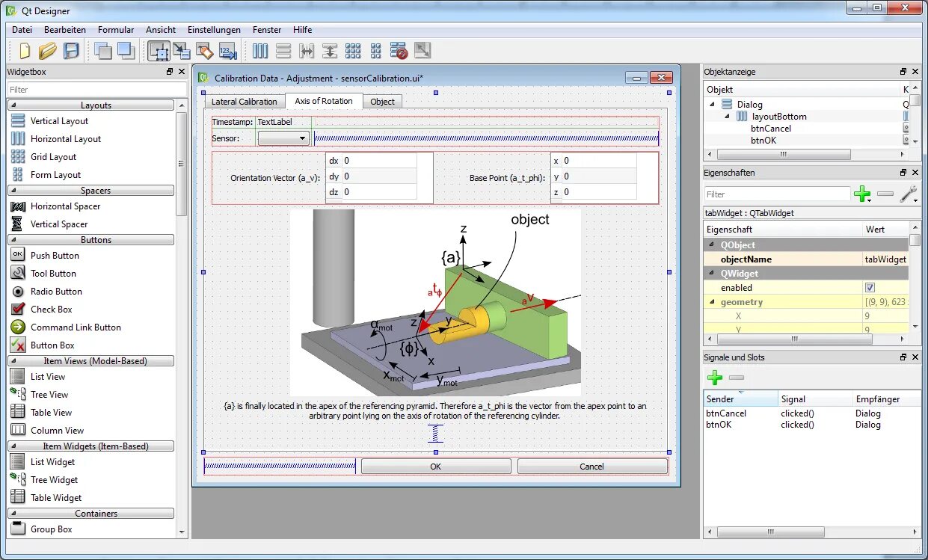This screenshot has width=928, height=560.
Task: Collapse the Dialog node in object tree
Action: pyautogui.click(x=713, y=105)
